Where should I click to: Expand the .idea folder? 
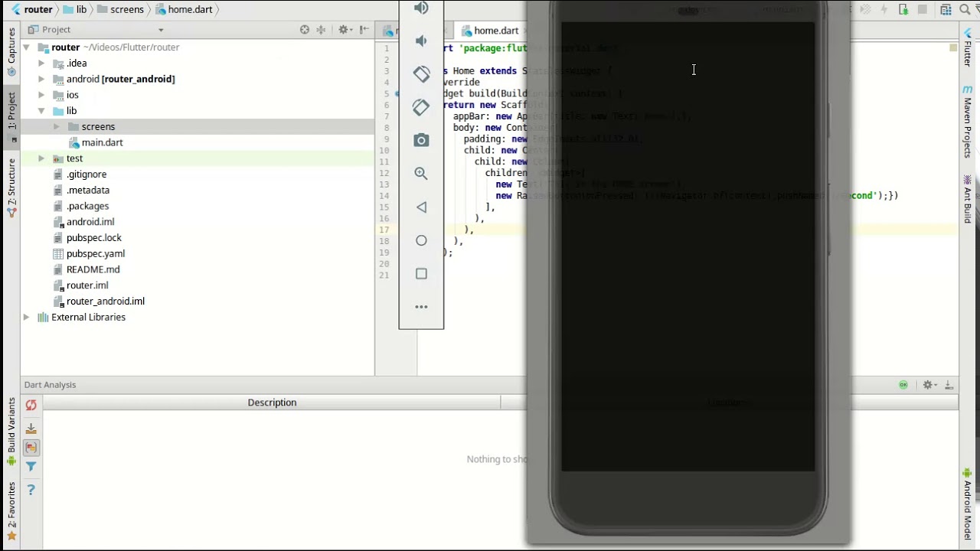pos(41,64)
